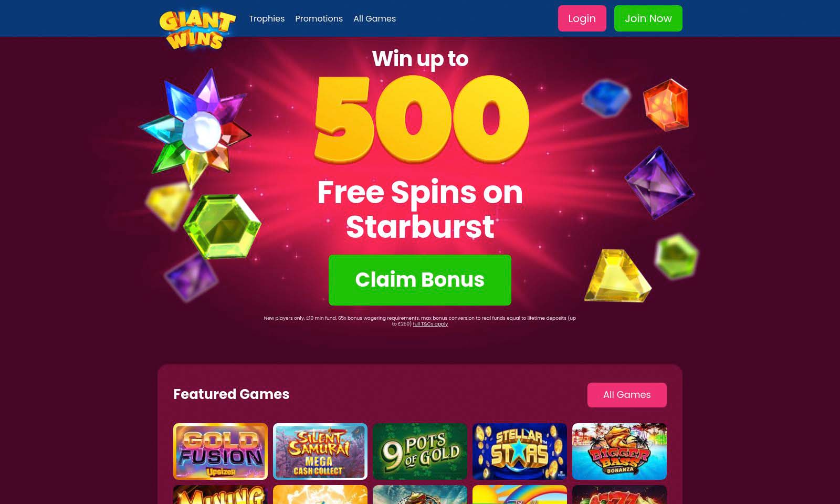Image resolution: width=840 pixels, height=504 pixels.
Task: Click the rainbow game thumbnail
Action: [x=520, y=495]
